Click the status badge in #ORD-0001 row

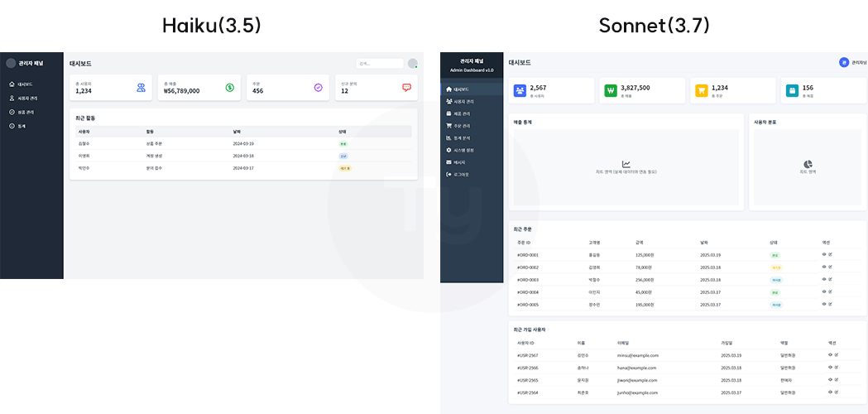tap(775, 256)
